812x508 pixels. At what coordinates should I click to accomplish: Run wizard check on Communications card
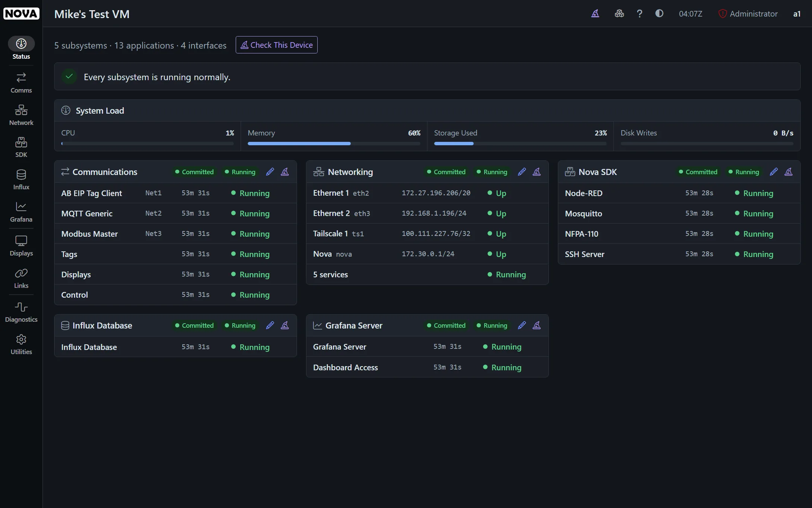(285, 172)
